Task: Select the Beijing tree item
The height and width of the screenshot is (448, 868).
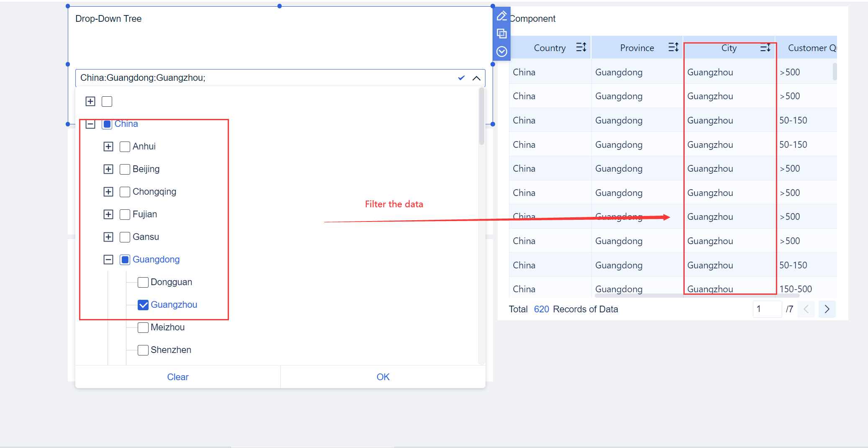Action: [145, 169]
